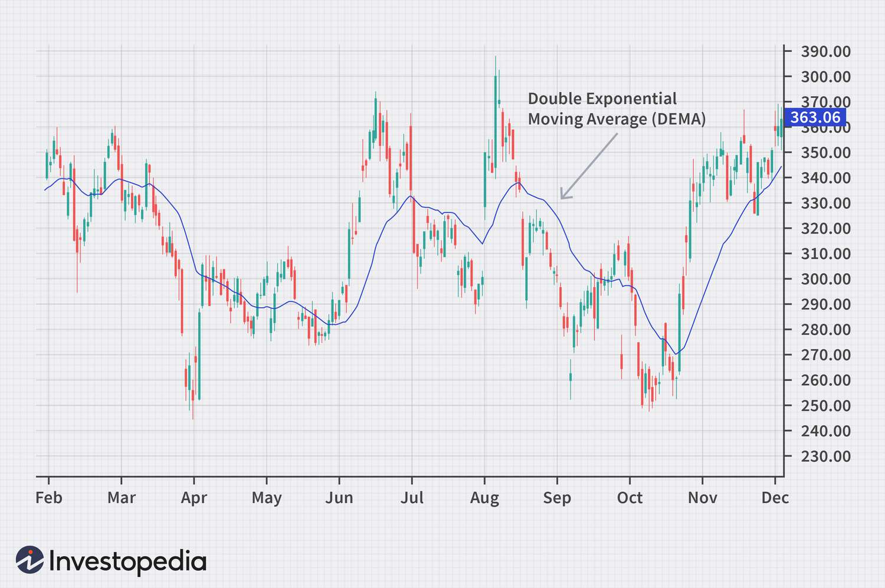Click the Aug month label
The image size is (885, 588).
click(x=484, y=498)
